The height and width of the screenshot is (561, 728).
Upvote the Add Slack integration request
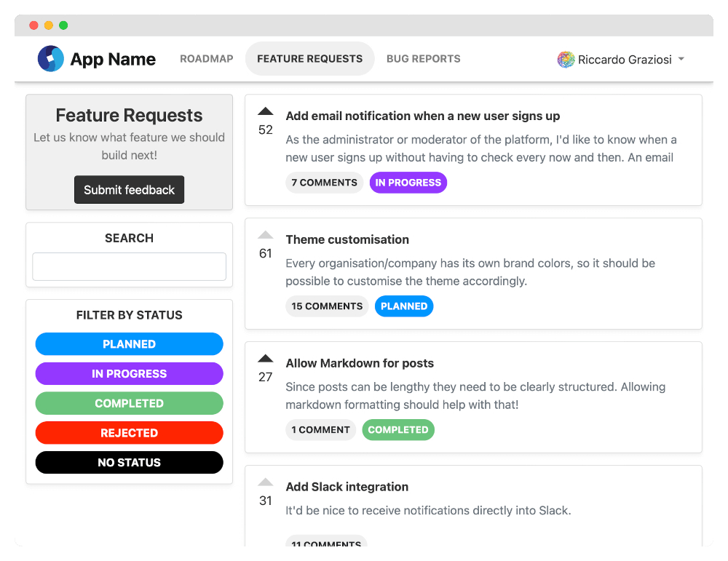266,482
